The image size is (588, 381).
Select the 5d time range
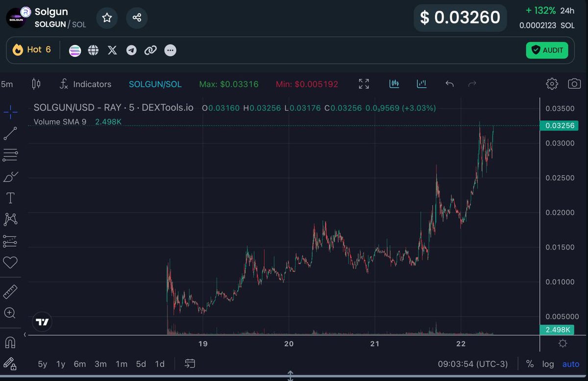(x=141, y=364)
